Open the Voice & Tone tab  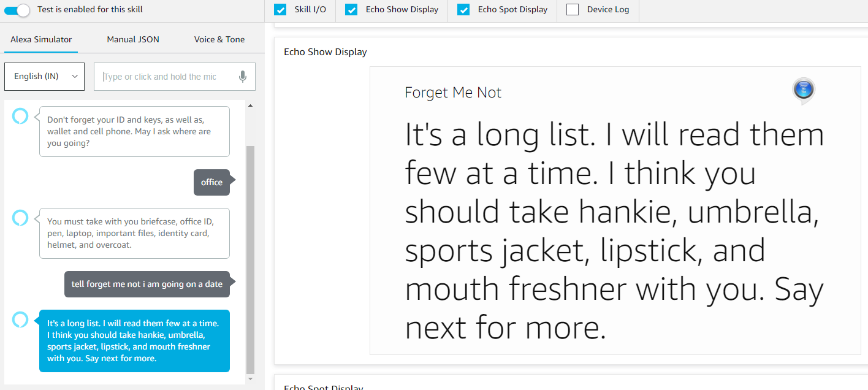point(219,39)
